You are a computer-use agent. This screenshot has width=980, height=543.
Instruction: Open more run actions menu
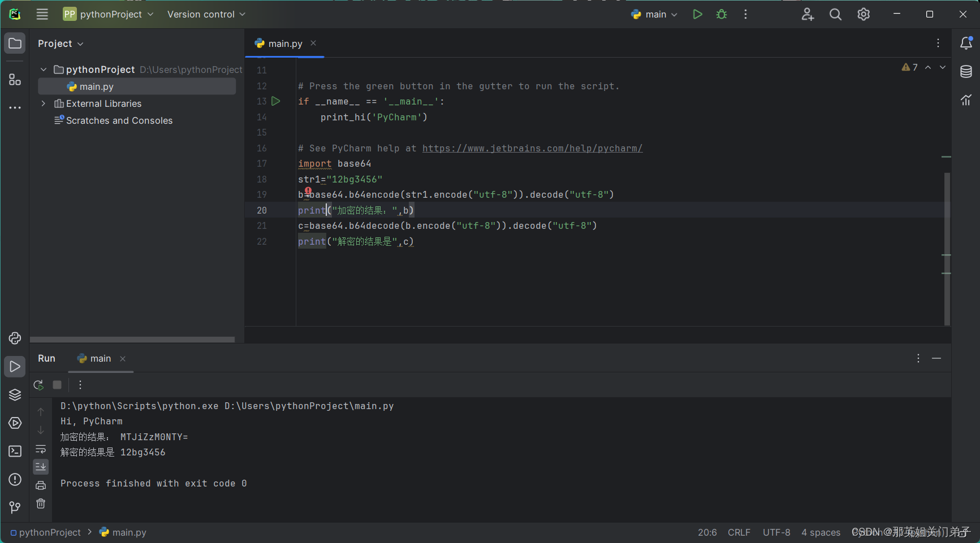coord(745,14)
